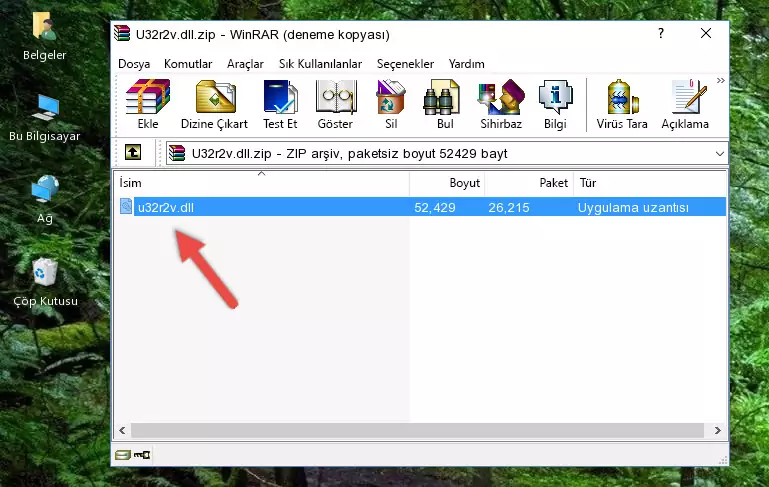Screen dimensions: 769x487
Task: Open the Komutlar menu
Action: (x=188, y=64)
